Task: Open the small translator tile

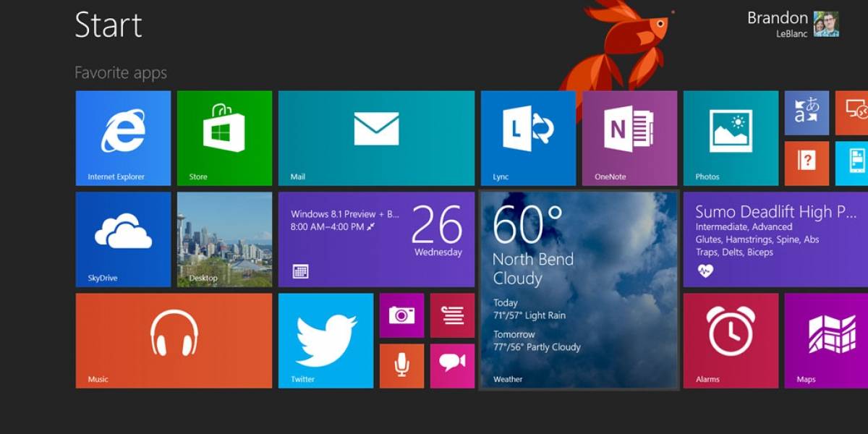Action: click(807, 113)
